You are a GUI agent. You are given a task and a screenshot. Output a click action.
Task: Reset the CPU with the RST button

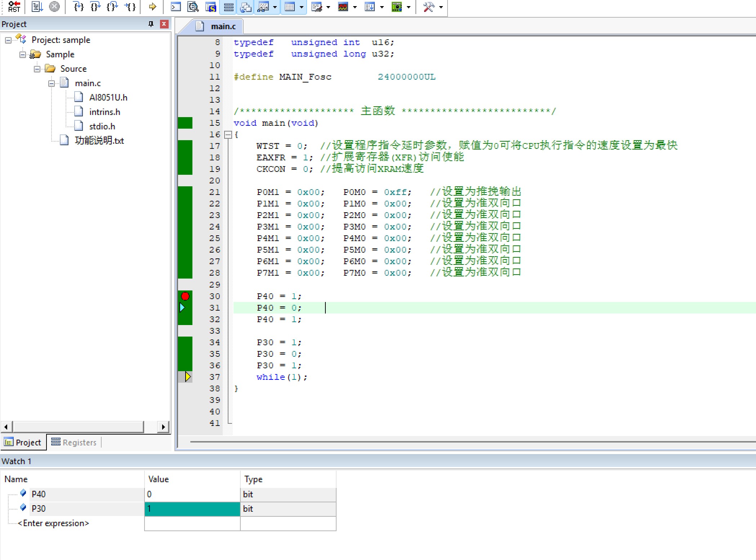tap(14, 7)
